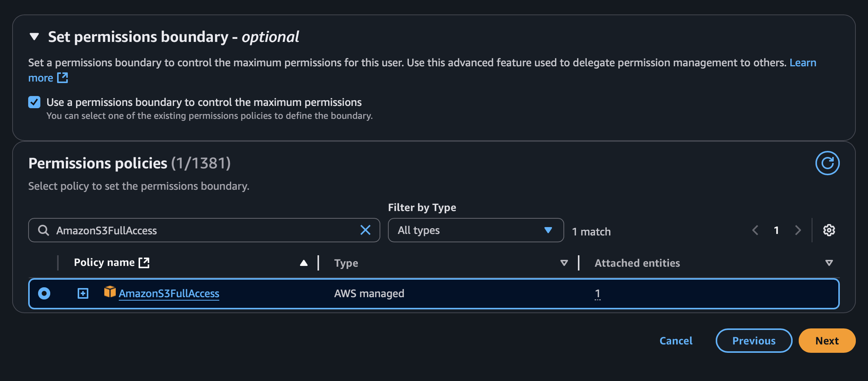Select the AmazonS3FullAccess radio button
The width and height of the screenshot is (868, 381).
tap(44, 293)
